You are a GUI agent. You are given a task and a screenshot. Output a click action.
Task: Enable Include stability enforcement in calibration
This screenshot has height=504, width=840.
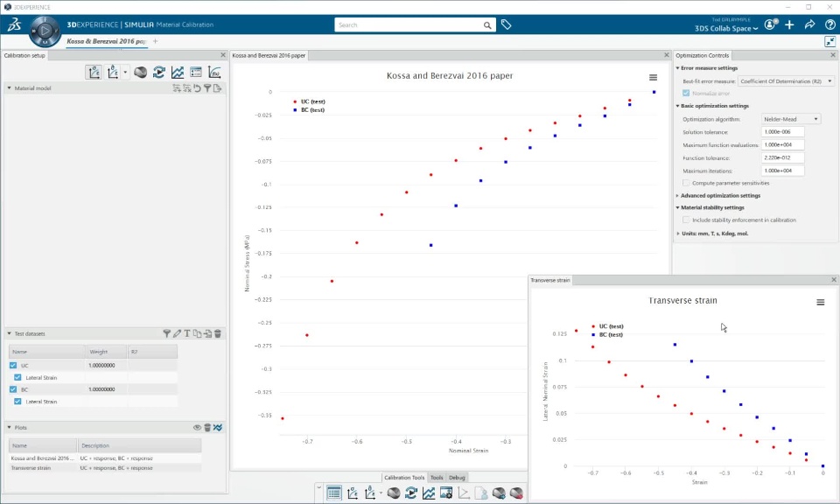click(x=686, y=220)
